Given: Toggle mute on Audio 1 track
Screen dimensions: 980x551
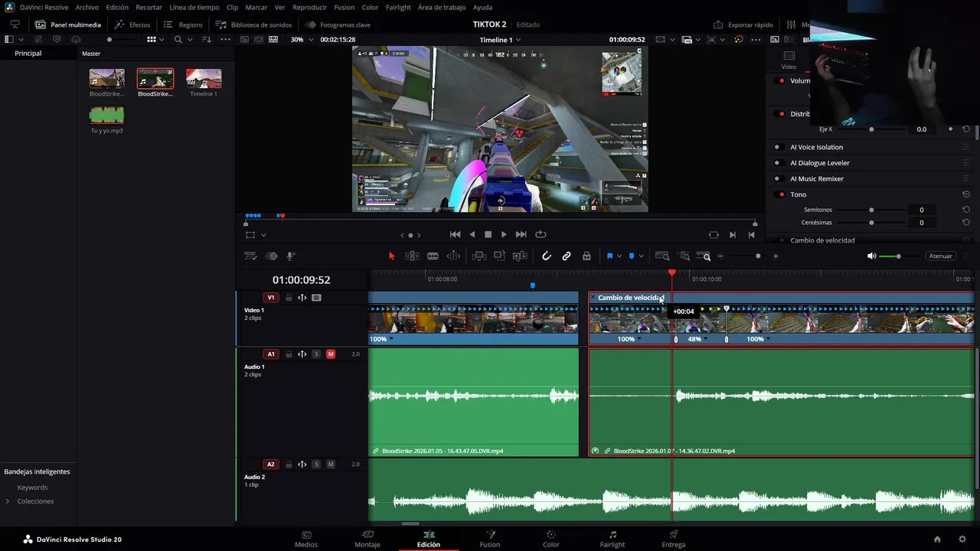Looking at the screenshot, I should 331,354.
